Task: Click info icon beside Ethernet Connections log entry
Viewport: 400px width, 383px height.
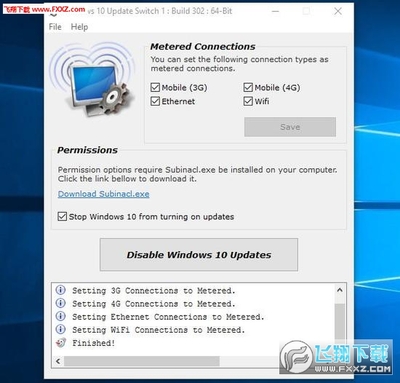Action: pos(60,316)
